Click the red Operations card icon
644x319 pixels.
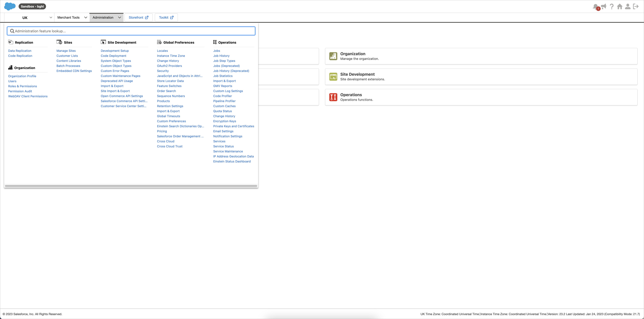pyautogui.click(x=333, y=97)
